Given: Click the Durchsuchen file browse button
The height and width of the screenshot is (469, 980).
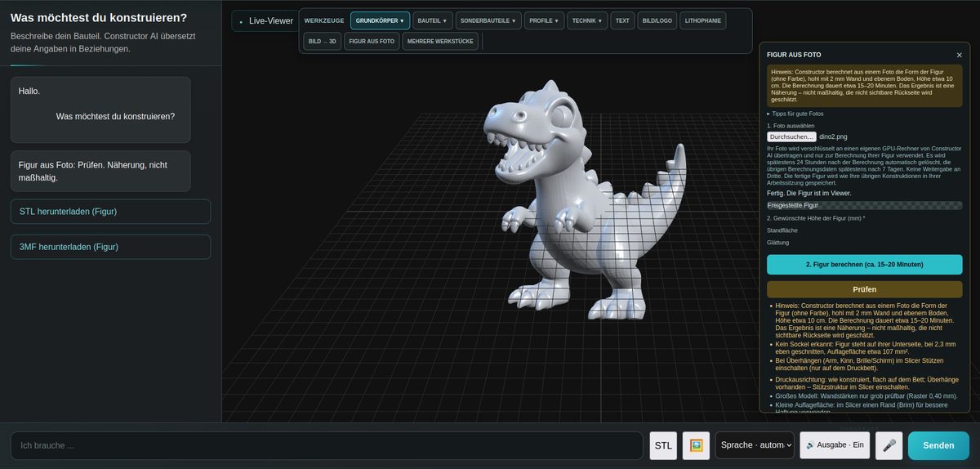Looking at the screenshot, I should [791, 136].
